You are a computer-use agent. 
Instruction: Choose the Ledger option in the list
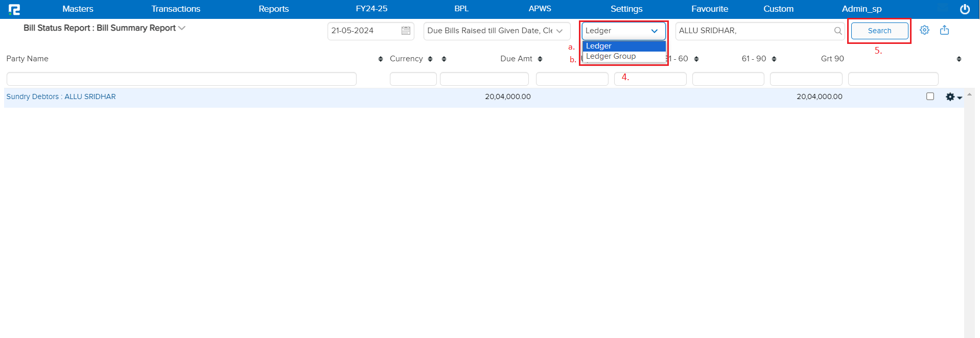(599, 46)
